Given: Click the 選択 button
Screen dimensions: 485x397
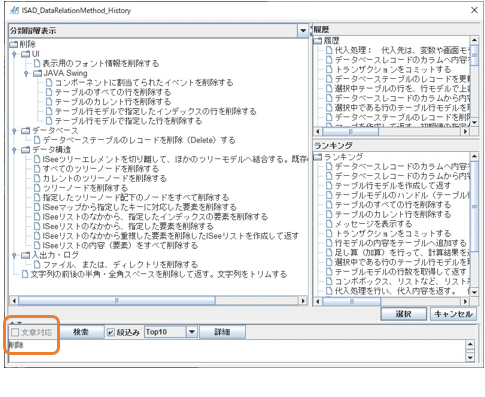Looking at the screenshot, I should click(403, 314).
